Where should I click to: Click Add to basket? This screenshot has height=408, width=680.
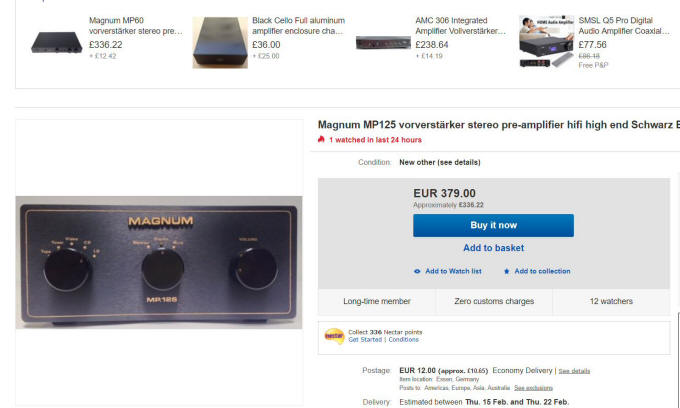click(x=493, y=248)
